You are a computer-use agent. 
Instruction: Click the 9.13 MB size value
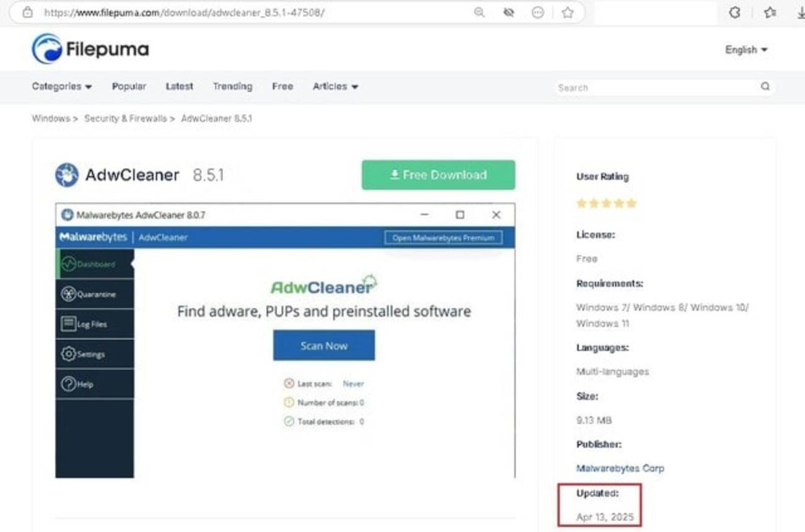[x=594, y=420]
